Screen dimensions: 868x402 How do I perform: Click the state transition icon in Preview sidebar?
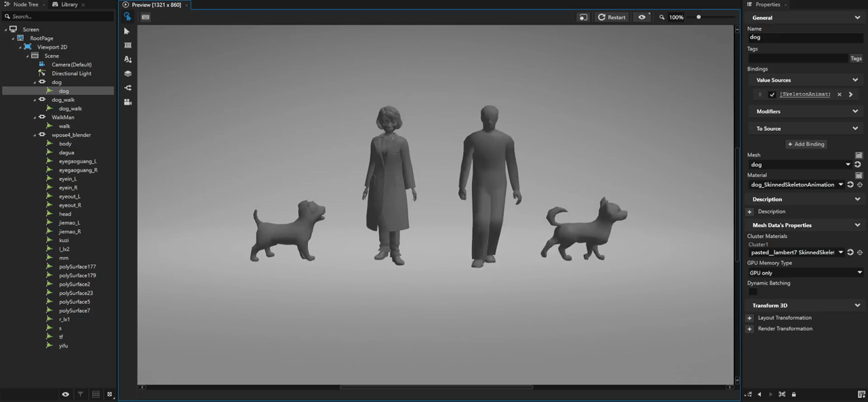coord(127,88)
